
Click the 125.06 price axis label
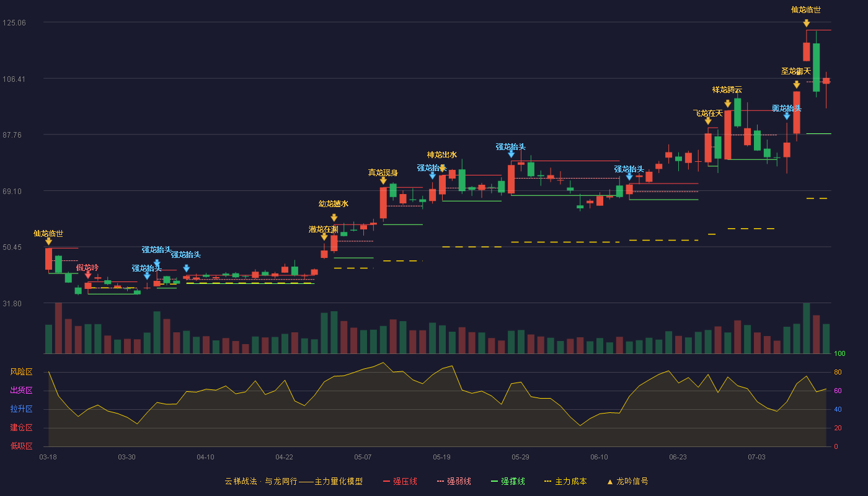14,22
